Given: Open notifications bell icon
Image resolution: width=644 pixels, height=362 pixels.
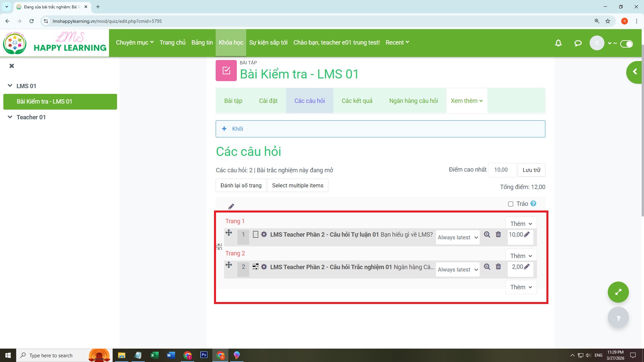Looking at the screenshot, I should pyautogui.click(x=558, y=43).
